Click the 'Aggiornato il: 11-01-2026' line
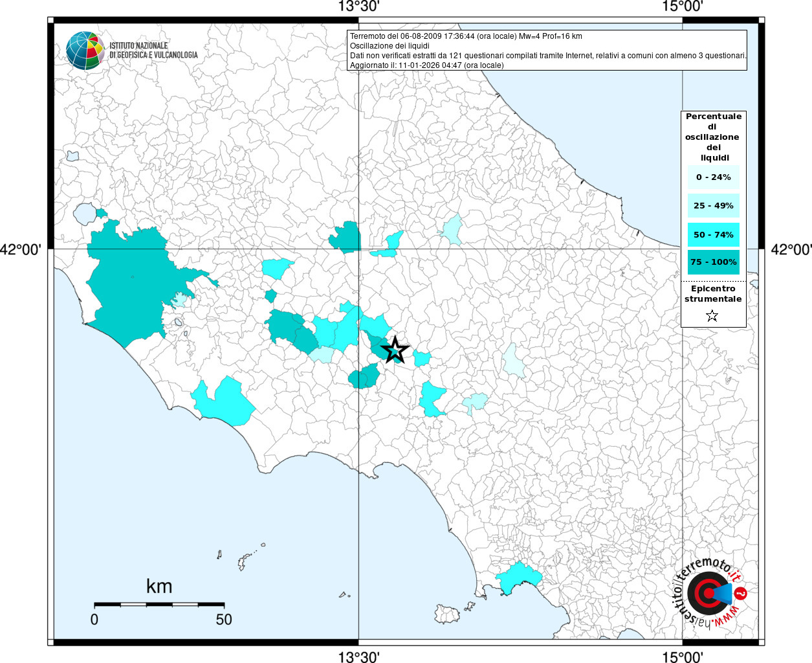812x663 pixels. tap(427, 65)
